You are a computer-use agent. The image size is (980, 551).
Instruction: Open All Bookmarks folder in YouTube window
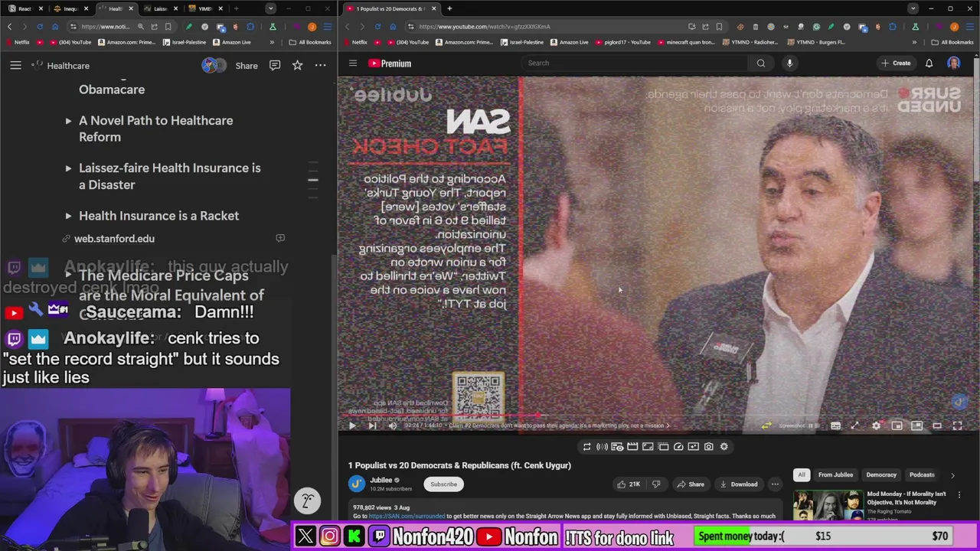click(x=952, y=42)
